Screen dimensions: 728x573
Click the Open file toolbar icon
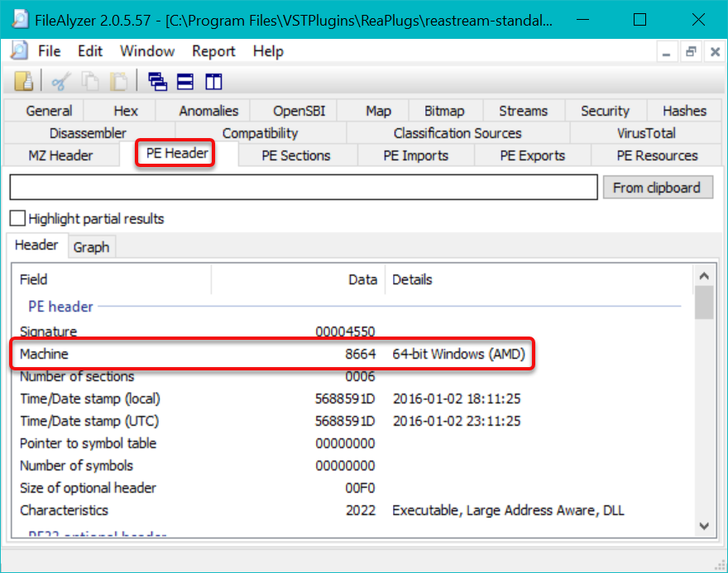24,81
